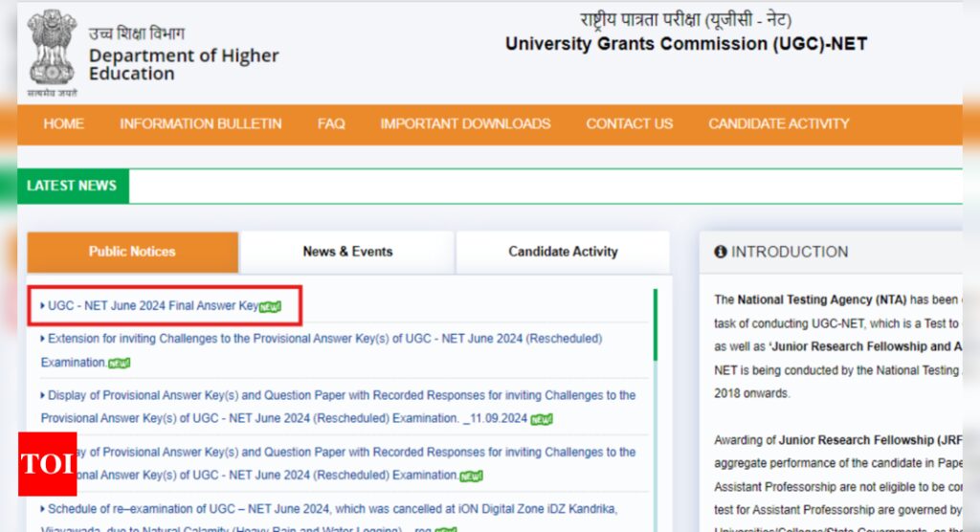Switch to the News & Events tab
This screenshot has width=980, height=532.
[347, 252]
